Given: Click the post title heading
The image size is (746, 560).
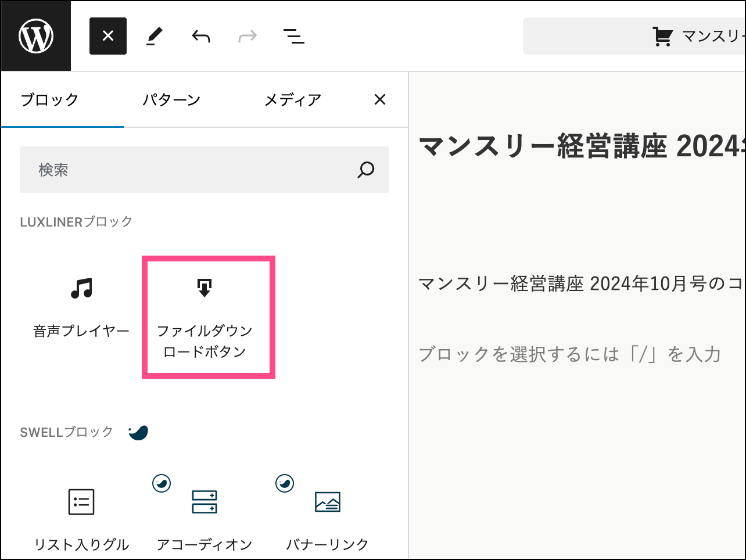Looking at the screenshot, I should 581,146.
